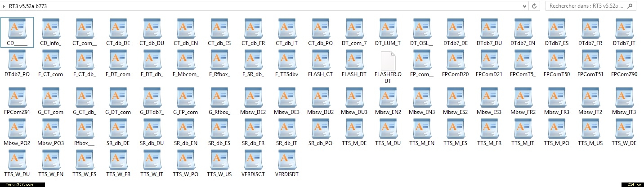Select the CT_db_FR file icon
Screen dimensions: 644x187
click(253, 29)
